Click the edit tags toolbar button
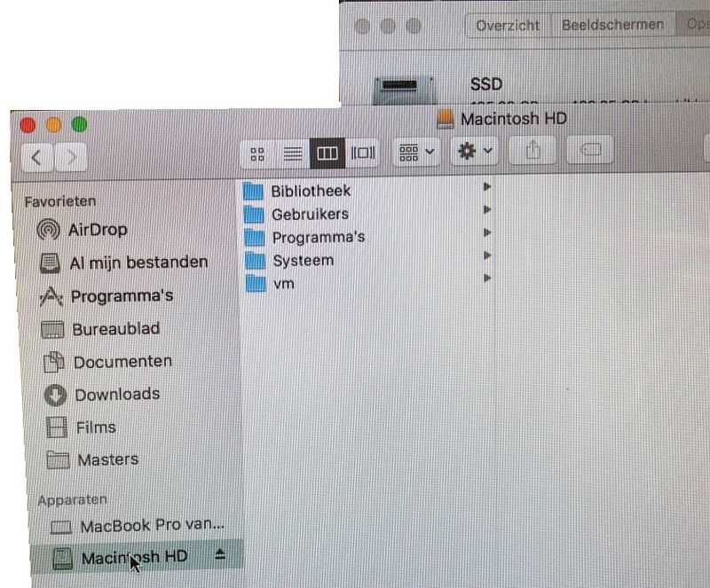The image size is (710, 588). pyautogui.click(x=590, y=149)
